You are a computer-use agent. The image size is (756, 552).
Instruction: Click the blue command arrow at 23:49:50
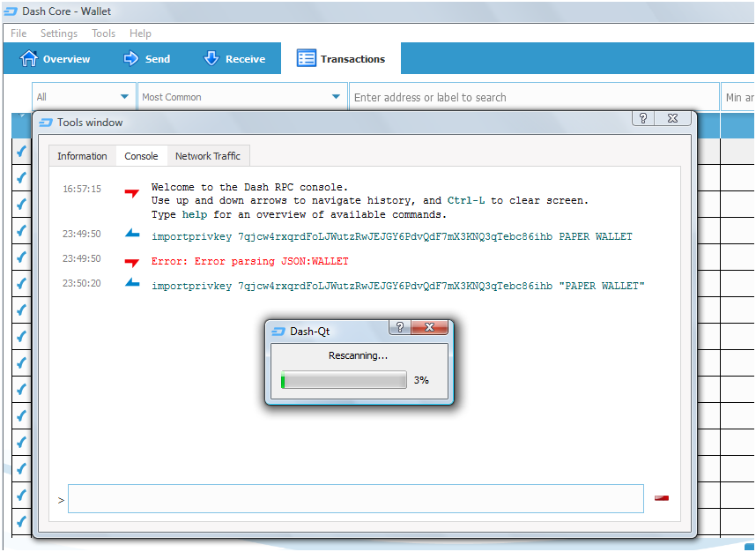[x=132, y=233]
